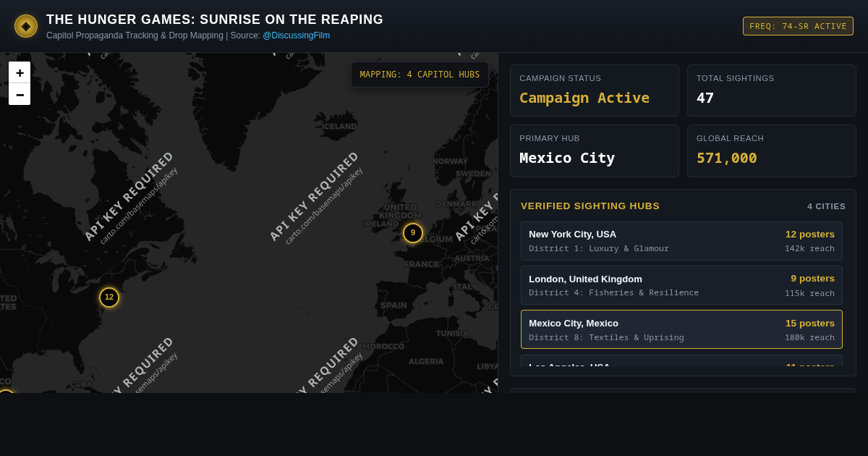This screenshot has width=868, height=456.
Task: Click the 15 posters value
Action: coord(810,323)
